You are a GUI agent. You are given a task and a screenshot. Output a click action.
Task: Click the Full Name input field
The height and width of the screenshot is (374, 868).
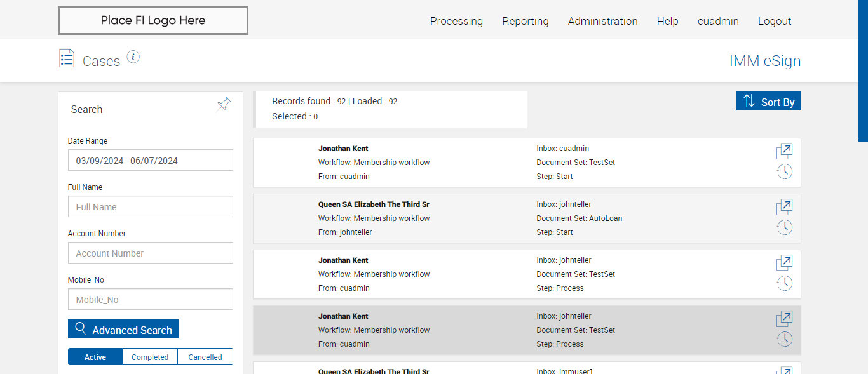(x=151, y=207)
